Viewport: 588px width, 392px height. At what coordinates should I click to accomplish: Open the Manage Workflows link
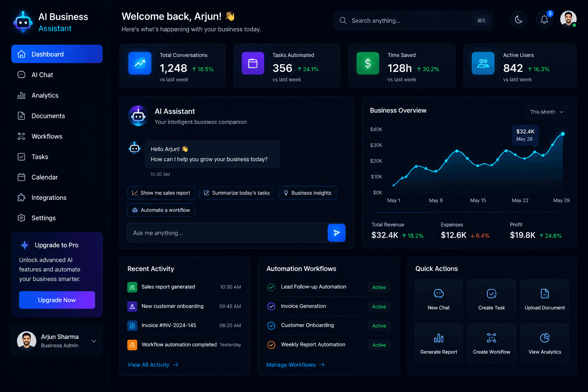point(296,365)
